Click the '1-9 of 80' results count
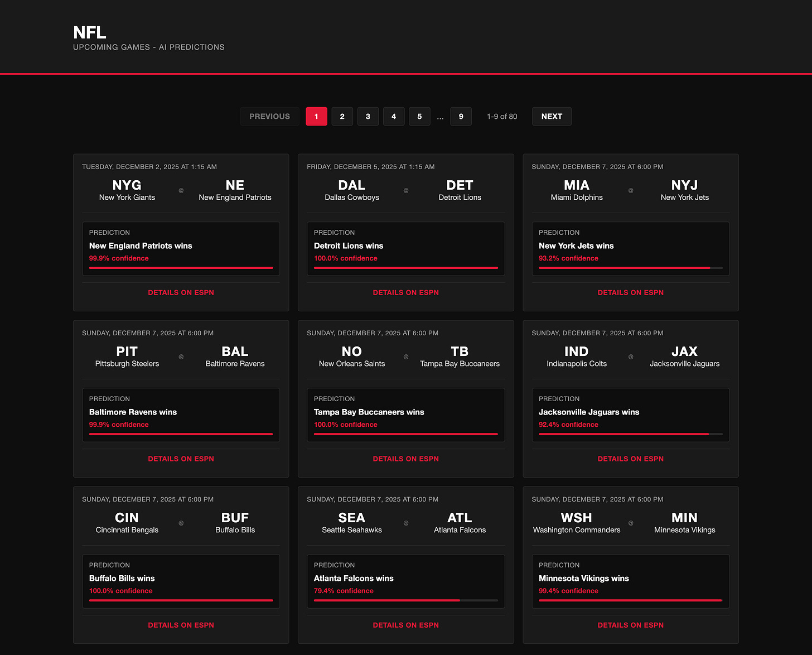812x655 pixels. tap(502, 116)
